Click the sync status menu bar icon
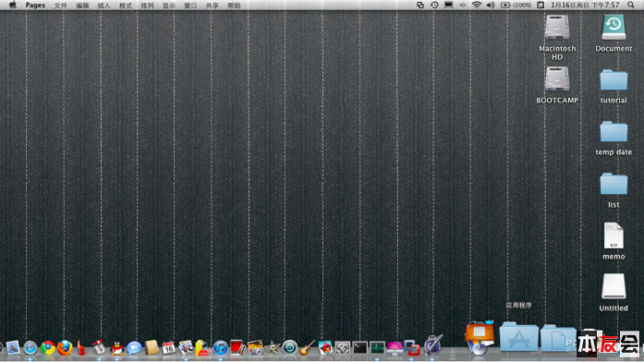The height and width of the screenshot is (362, 644). click(419, 5)
